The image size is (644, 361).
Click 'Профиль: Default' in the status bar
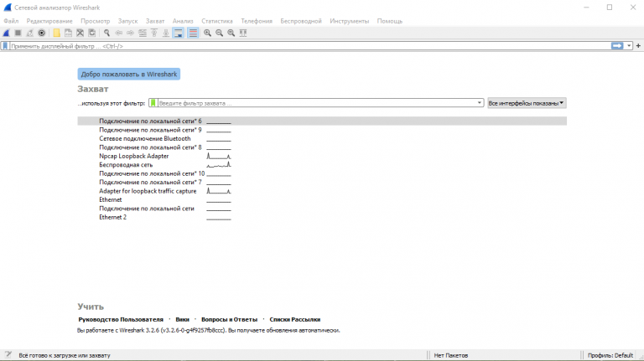[610, 355]
